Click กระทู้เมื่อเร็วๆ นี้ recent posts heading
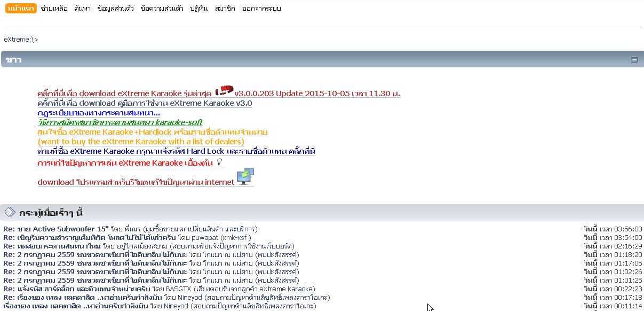 (51, 213)
